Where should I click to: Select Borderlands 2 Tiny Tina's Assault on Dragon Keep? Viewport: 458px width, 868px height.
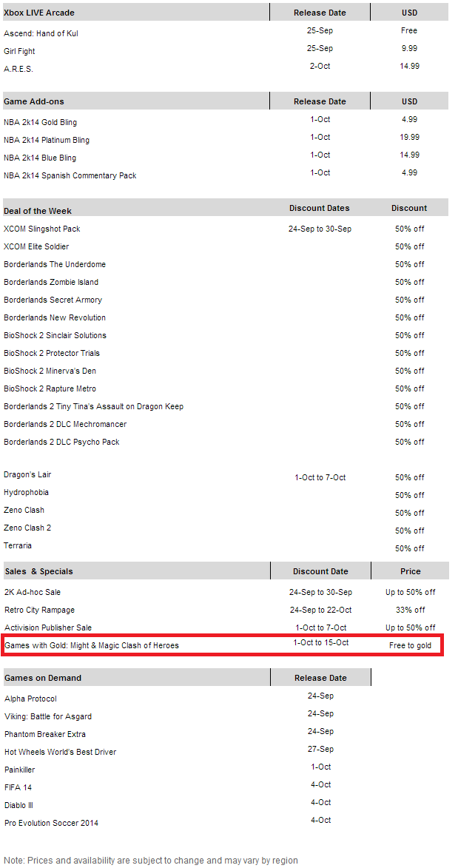(93, 406)
